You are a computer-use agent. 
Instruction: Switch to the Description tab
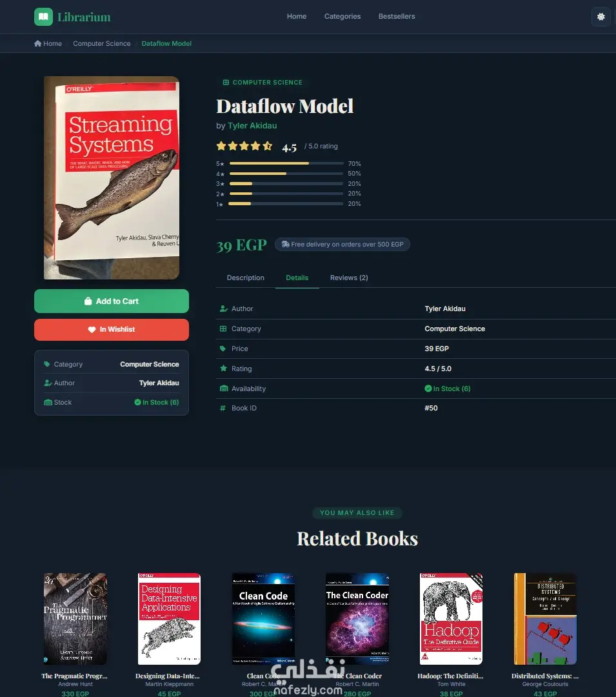coord(246,278)
